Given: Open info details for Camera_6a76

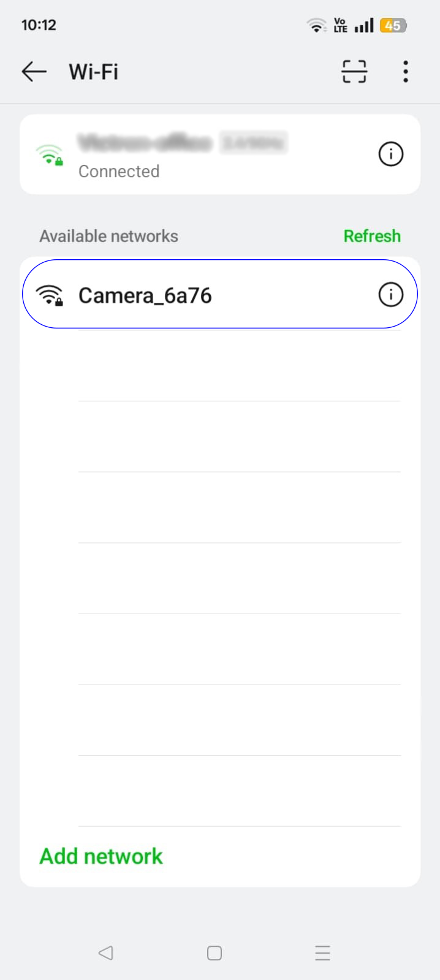Looking at the screenshot, I should pyautogui.click(x=390, y=295).
